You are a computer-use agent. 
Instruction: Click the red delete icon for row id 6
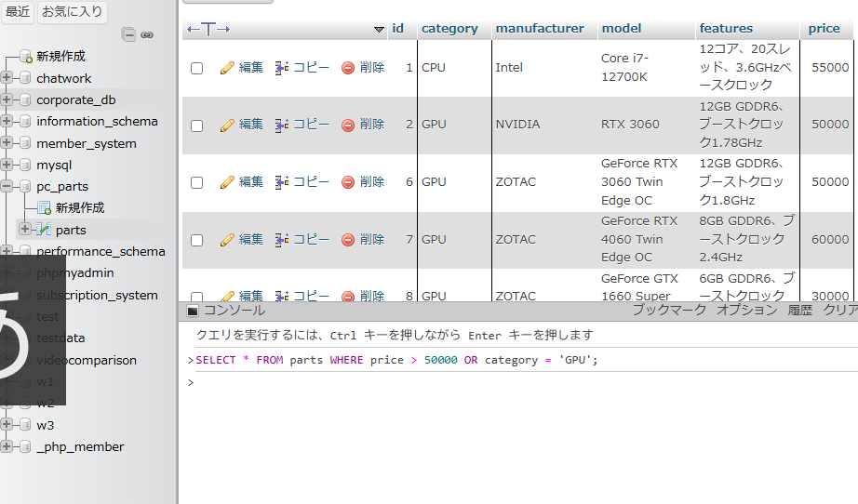[348, 182]
